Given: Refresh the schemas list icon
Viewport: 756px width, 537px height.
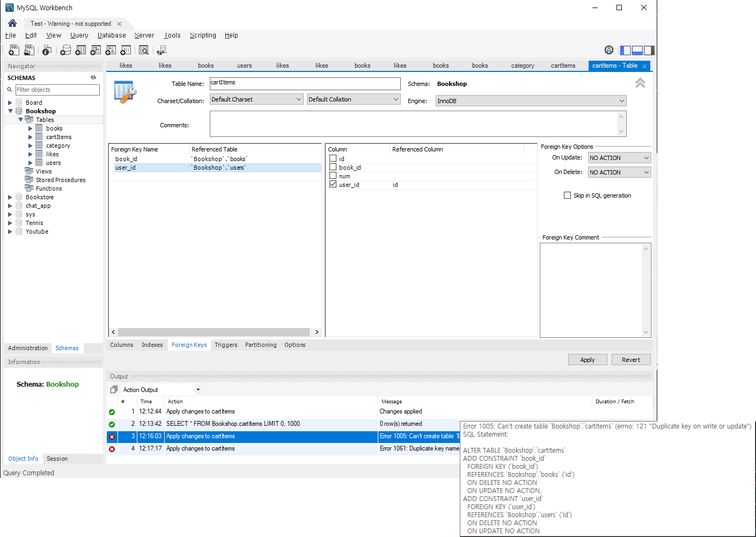Looking at the screenshot, I should pyautogui.click(x=93, y=77).
